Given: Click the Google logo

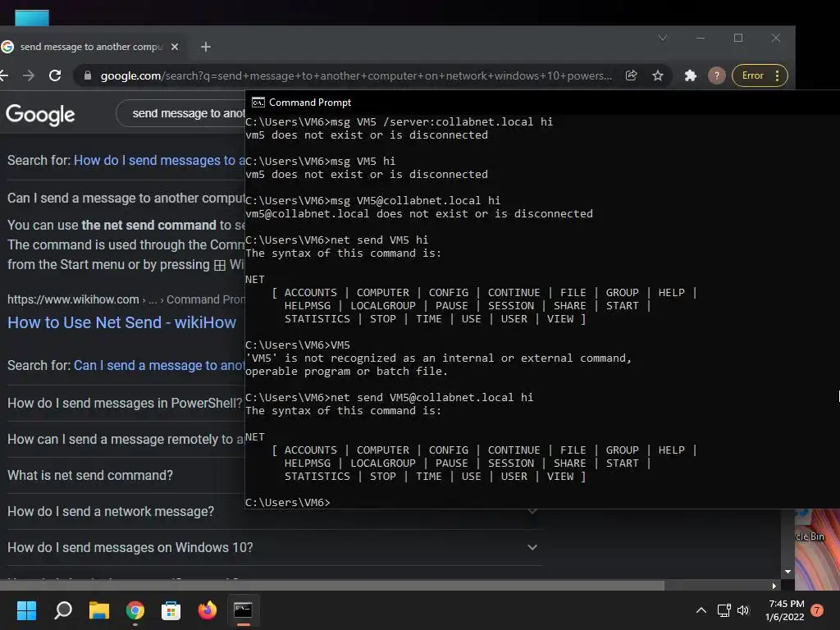Looking at the screenshot, I should (40, 114).
